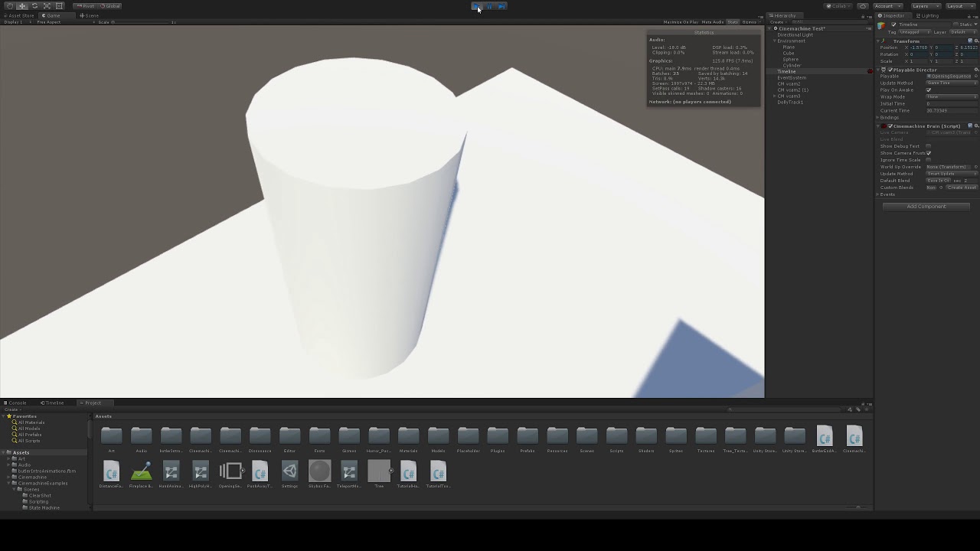The image size is (980, 551).
Task: Toggle Maximize On Play button
Action: point(681,22)
